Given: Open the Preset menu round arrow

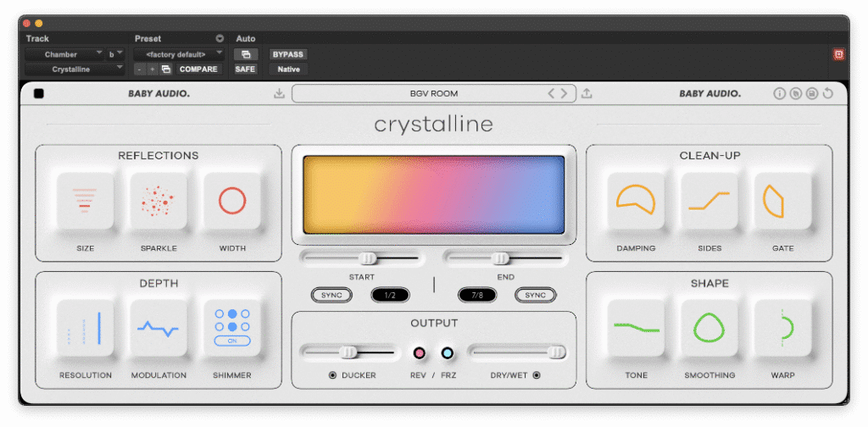Looking at the screenshot, I should 220,39.
